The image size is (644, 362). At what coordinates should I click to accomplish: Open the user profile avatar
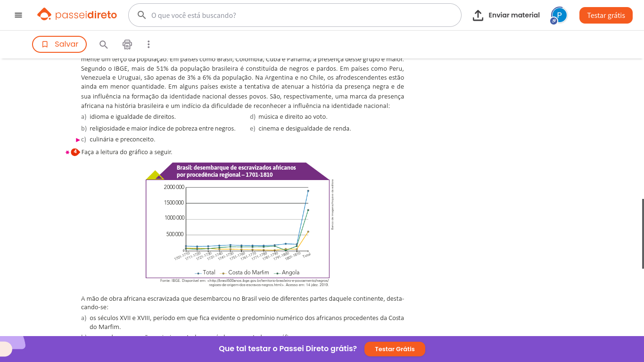coord(559,15)
